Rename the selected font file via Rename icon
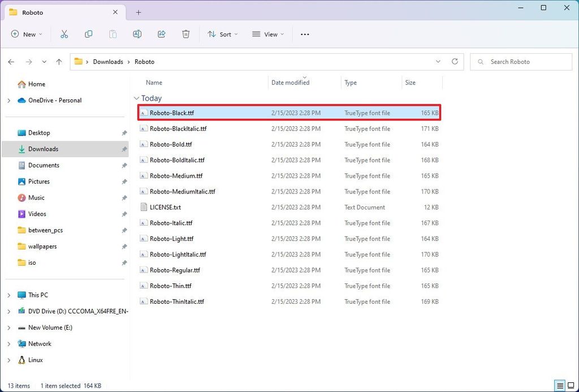 pyautogui.click(x=137, y=34)
